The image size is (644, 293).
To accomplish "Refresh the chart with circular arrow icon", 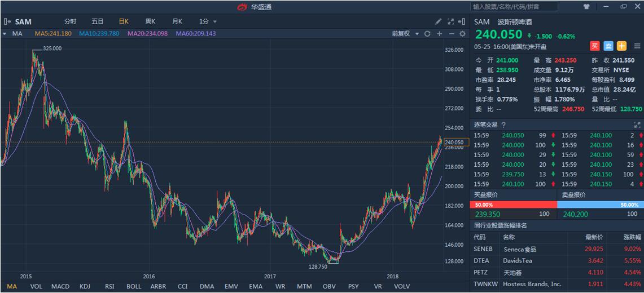I will (x=427, y=34).
